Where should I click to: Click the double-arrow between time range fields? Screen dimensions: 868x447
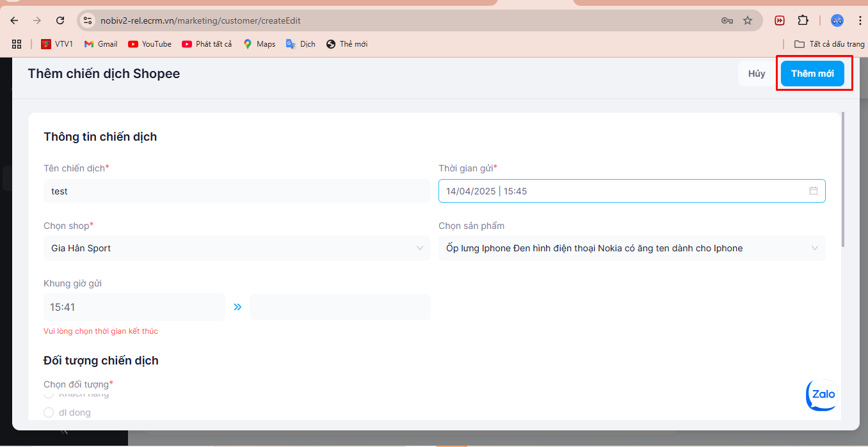pos(237,307)
